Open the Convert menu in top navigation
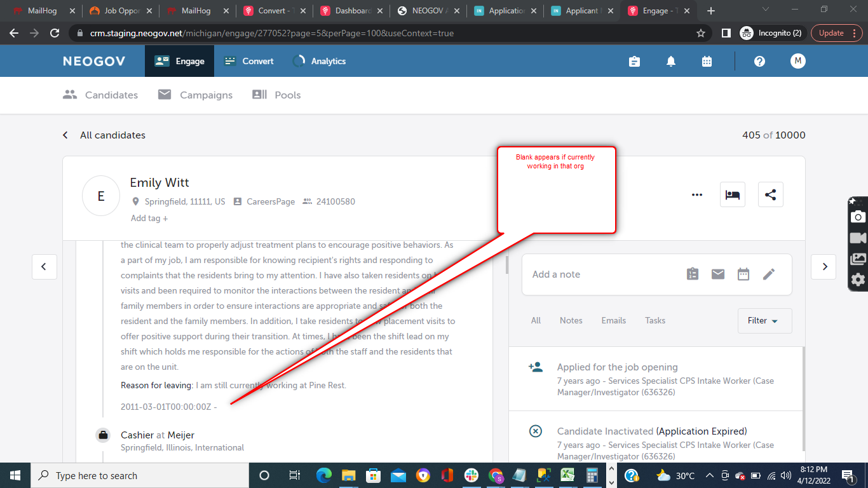 249,61
